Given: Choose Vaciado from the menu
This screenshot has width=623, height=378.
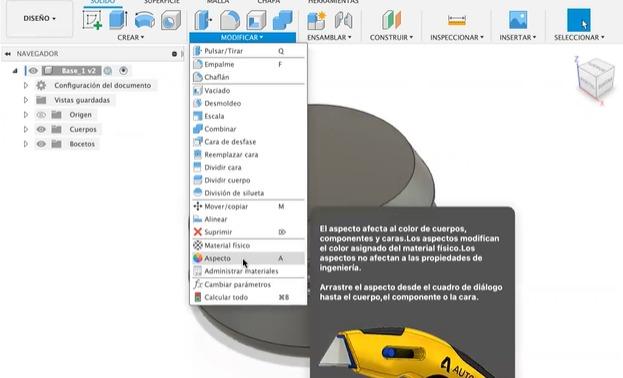Looking at the screenshot, I should tap(248, 91).
